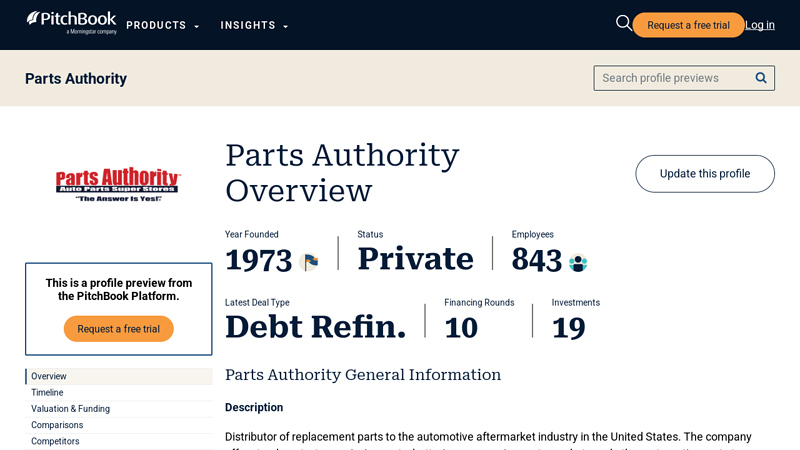Image resolution: width=800 pixels, height=450 pixels.
Task: Expand the Products menu
Action: pos(162,26)
